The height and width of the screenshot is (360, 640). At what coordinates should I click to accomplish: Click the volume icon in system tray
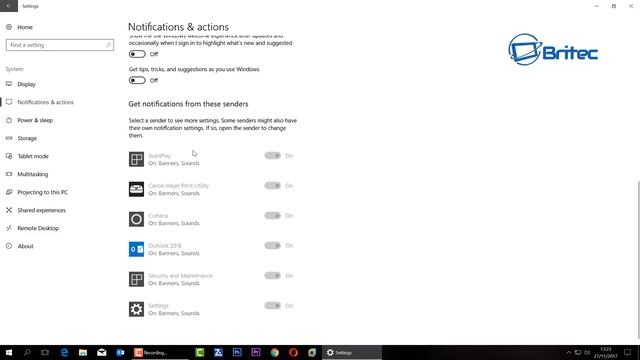[x=587, y=352]
